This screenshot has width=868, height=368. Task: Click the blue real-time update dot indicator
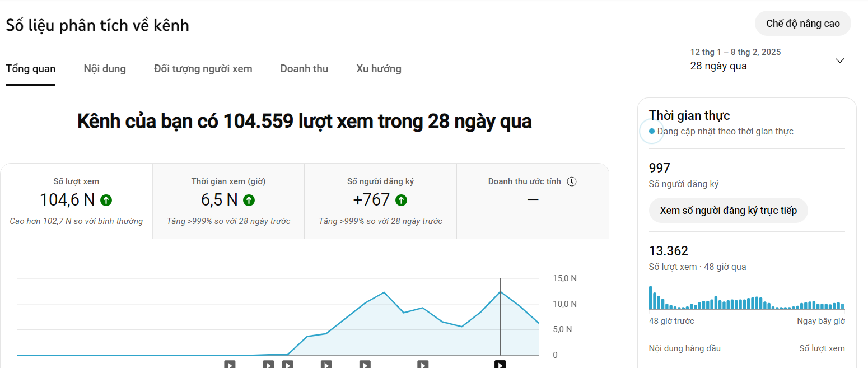[x=651, y=132]
